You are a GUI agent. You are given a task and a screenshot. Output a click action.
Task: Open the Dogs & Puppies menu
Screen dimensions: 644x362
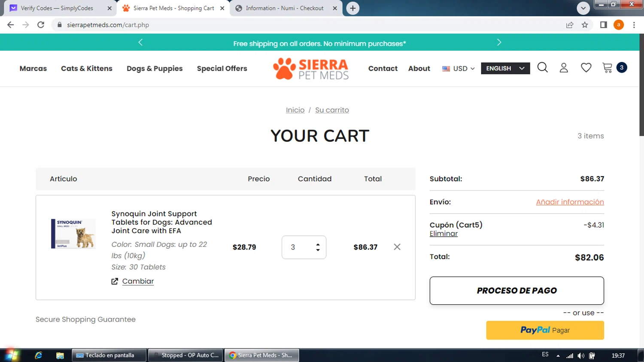click(155, 69)
